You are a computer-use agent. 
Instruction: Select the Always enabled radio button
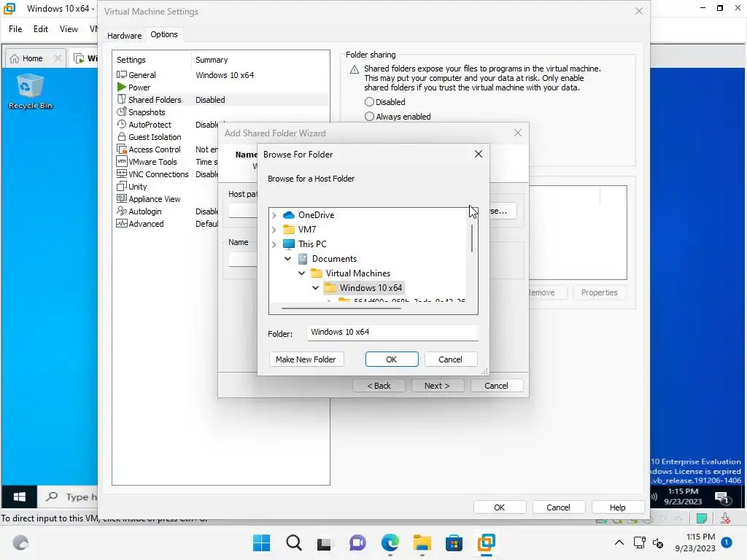[369, 116]
